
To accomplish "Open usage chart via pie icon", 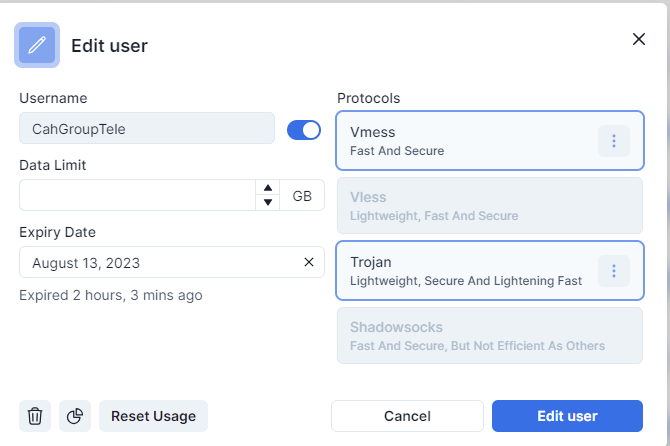I will pyautogui.click(x=75, y=416).
